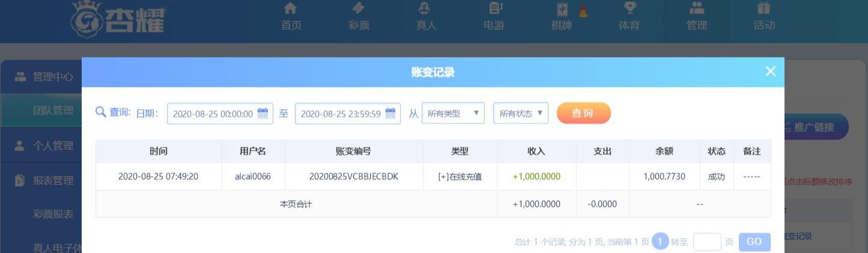This screenshot has width=868, height=253.
Task: Close the 账变记录 dialog
Action: [x=771, y=71]
